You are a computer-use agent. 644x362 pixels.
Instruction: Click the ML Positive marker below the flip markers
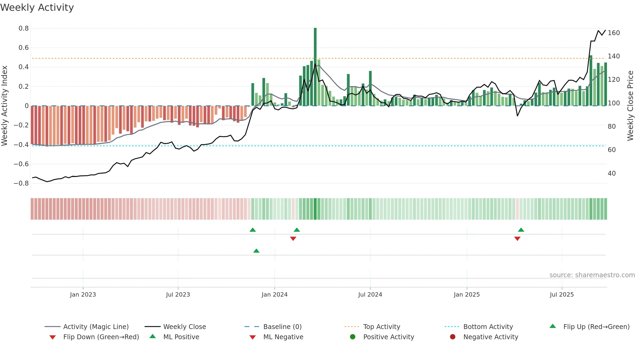(x=256, y=251)
